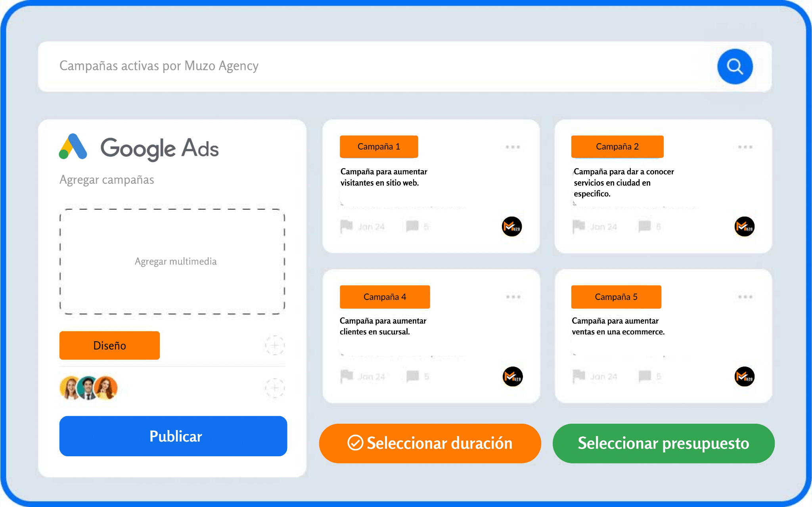Viewport: 812px width, 507px height.
Task: Click the plus icon beside team avatars
Action: [275, 388]
